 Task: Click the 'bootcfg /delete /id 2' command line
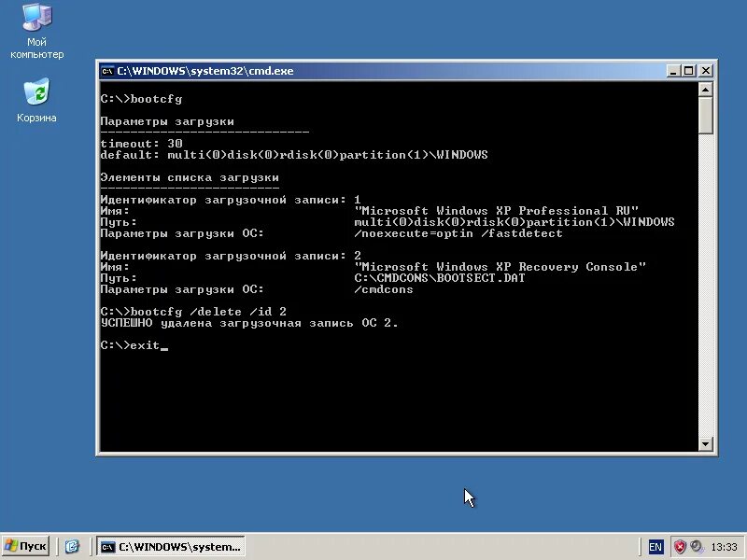193,312
